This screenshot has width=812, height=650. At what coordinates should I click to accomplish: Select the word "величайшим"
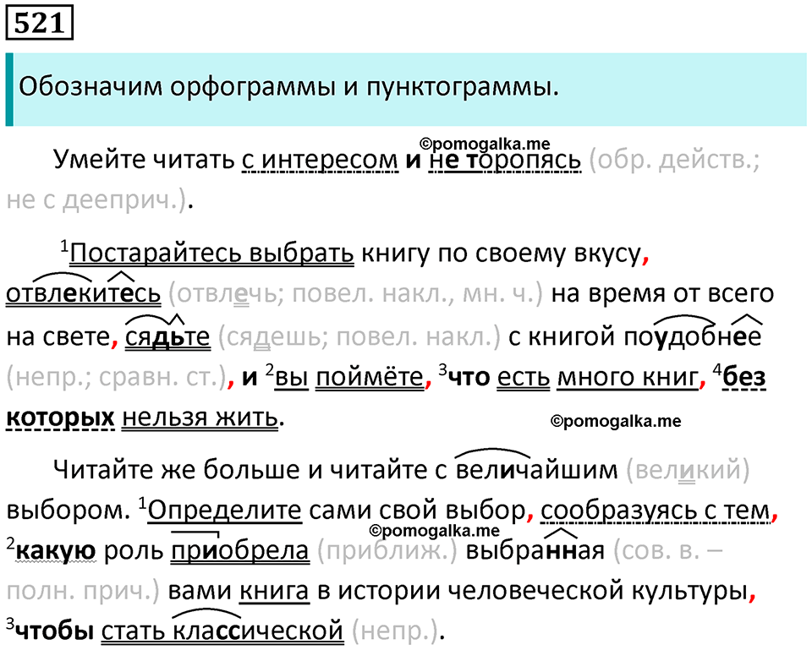click(x=537, y=470)
